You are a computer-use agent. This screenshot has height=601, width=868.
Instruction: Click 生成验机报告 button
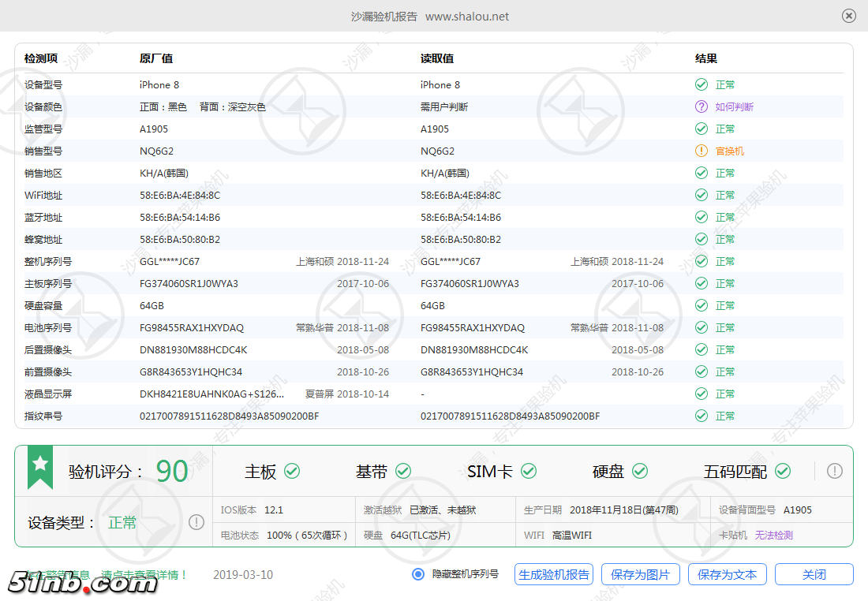tap(553, 574)
